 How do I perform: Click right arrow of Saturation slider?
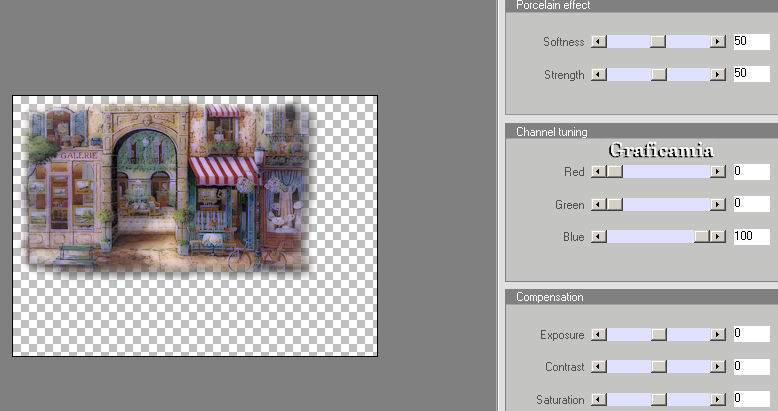[x=718, y=399]
